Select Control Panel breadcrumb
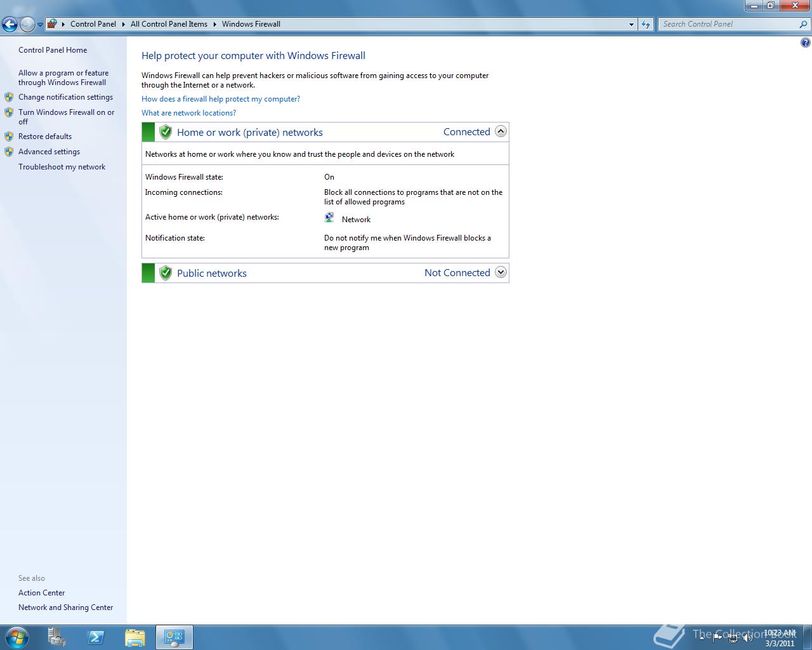Screen dimensions: 812x650 pos(93,24)
